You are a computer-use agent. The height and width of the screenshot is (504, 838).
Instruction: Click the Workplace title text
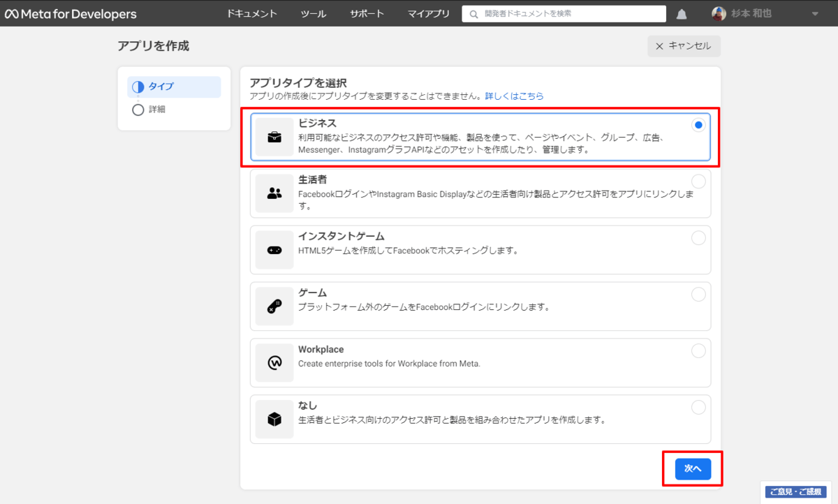[x=321, y=349]
